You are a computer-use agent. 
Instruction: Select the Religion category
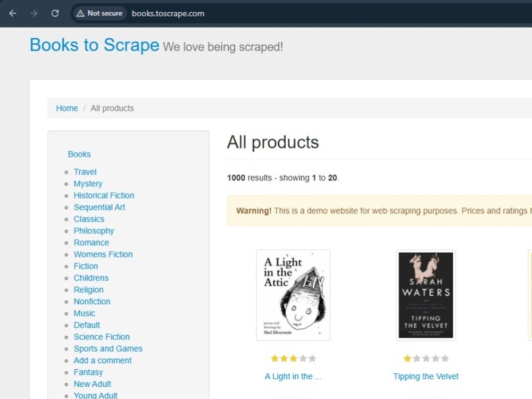[88, 290]
